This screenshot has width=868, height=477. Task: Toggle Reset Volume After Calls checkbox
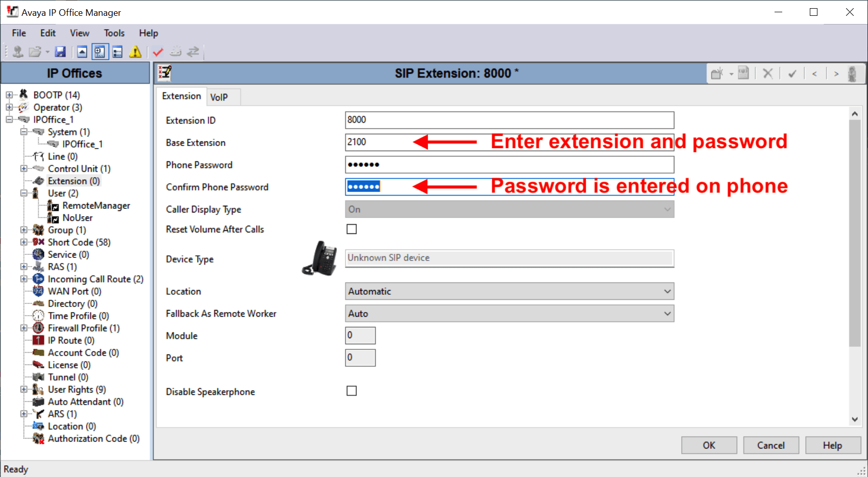pyautogui.click(x=352, y=229)
